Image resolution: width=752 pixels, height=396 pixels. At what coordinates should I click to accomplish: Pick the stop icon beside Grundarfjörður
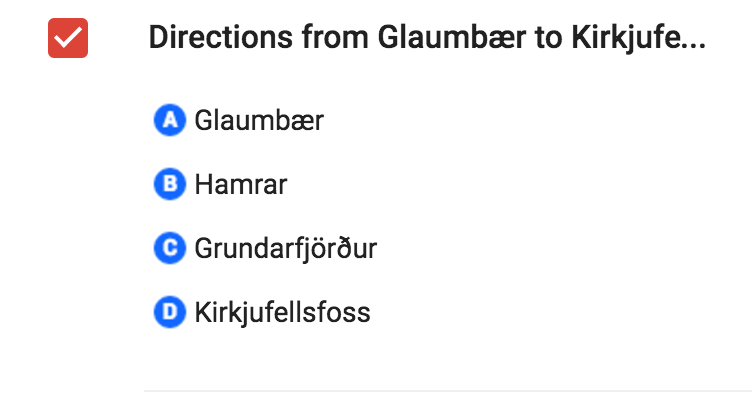click(x=170, y=248)
